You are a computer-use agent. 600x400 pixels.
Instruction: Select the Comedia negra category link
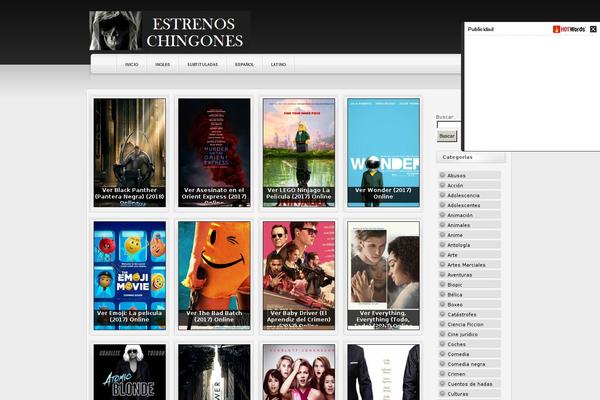click(x=466, y=364)
